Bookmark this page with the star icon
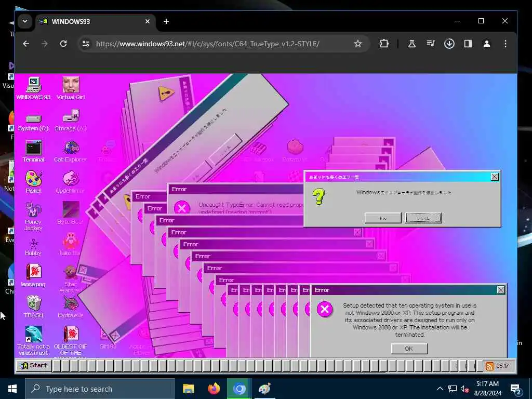 (357, 44)
